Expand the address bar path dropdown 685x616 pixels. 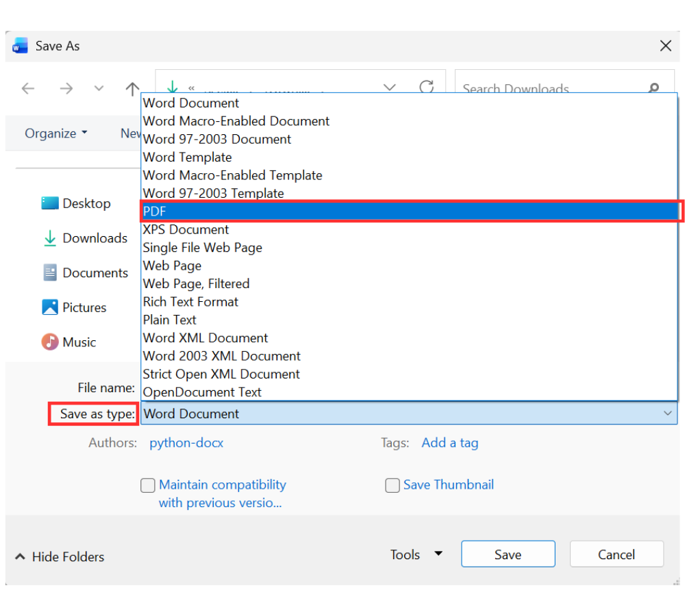(x=389, y=88)
